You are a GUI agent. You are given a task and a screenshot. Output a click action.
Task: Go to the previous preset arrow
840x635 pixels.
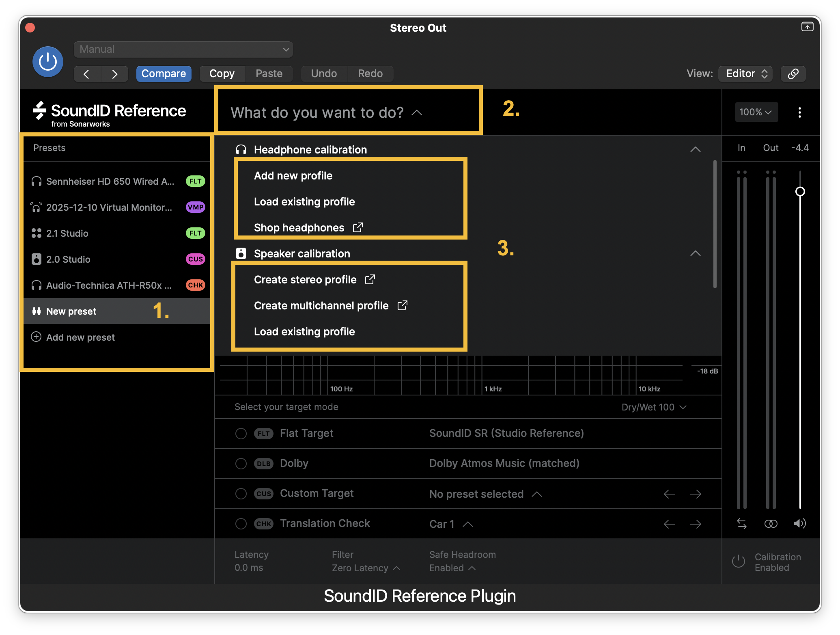87,74
